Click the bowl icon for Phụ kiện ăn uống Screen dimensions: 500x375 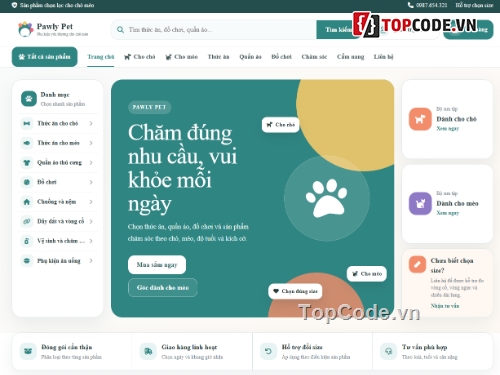[27, 260]
